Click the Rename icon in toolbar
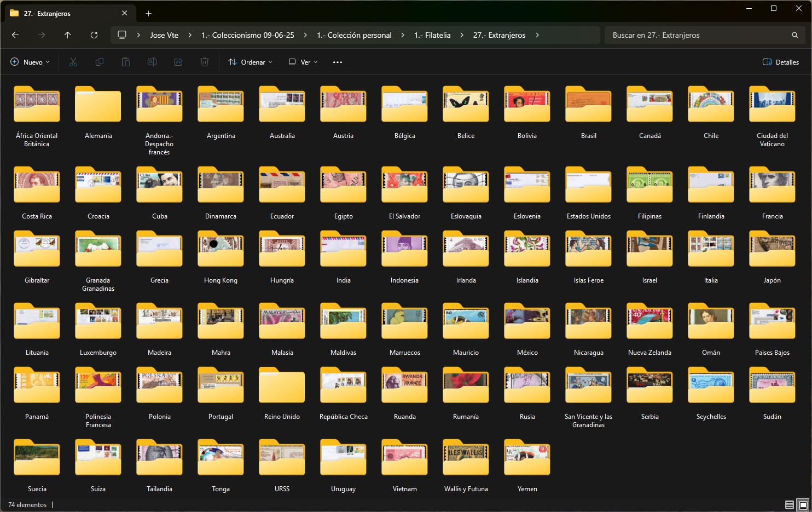Image resolution: width=812 pixels, height=512 pixels. tap(152, 62)
